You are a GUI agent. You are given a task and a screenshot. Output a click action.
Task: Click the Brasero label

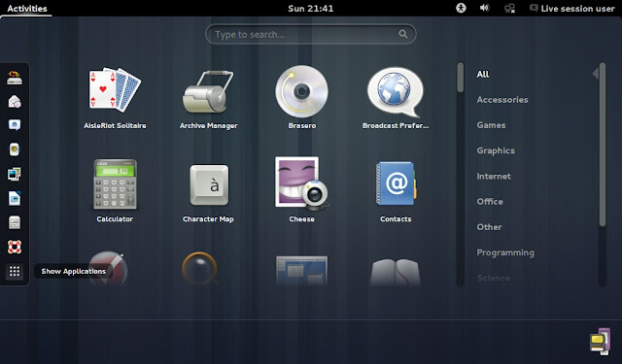click(302, 125)
